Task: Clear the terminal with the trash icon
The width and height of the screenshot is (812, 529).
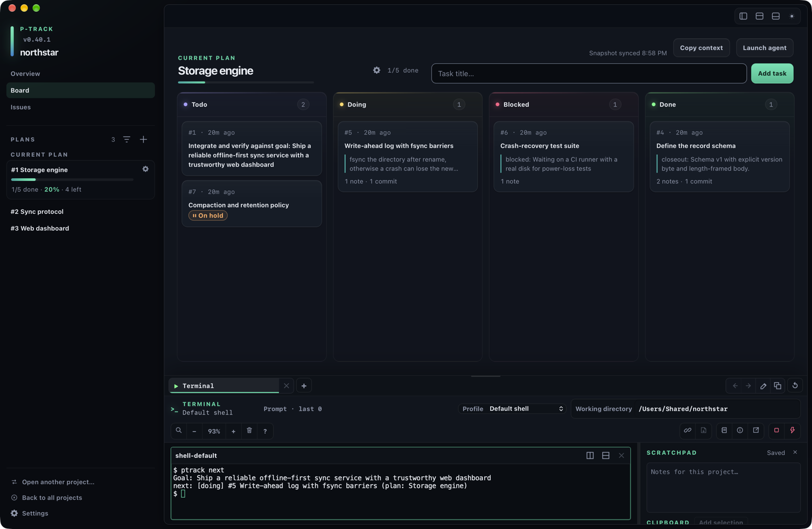Action: (250, 431)
